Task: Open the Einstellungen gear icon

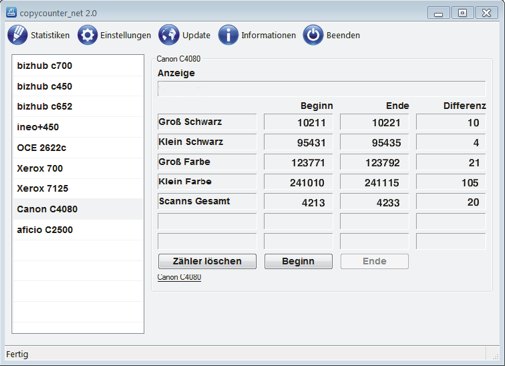Action: (87, 35)
